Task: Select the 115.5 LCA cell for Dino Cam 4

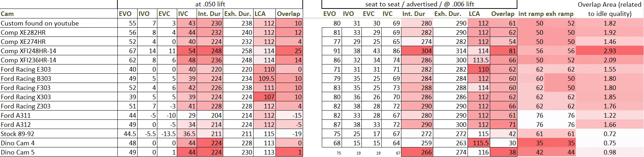Action: coord(478,143)
